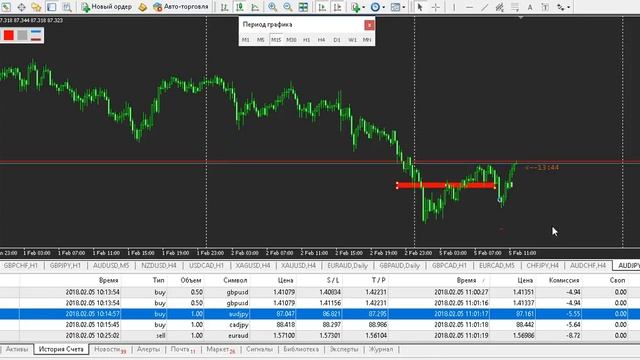Select the vertical line tool

(x=453, y=7)
